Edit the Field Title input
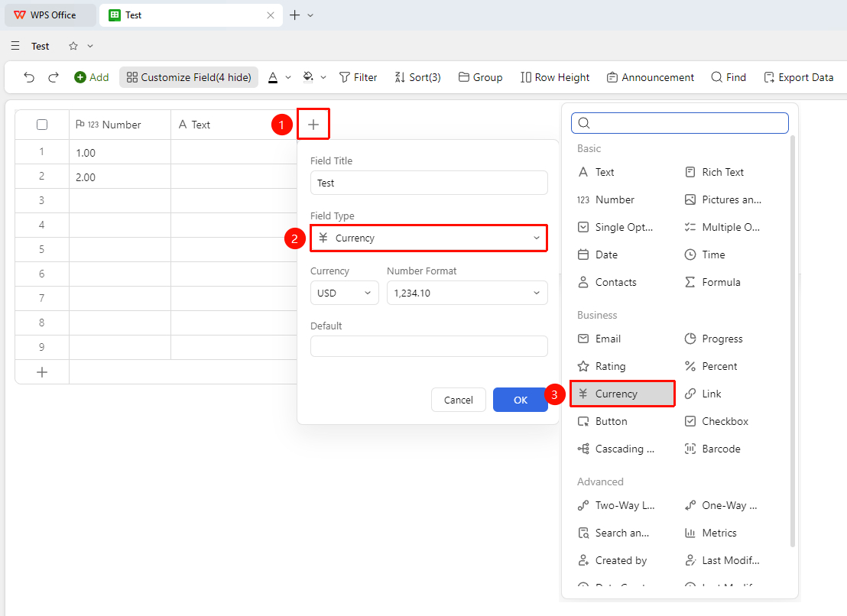The width and height of the screenshot is (847, 616). 429,183
